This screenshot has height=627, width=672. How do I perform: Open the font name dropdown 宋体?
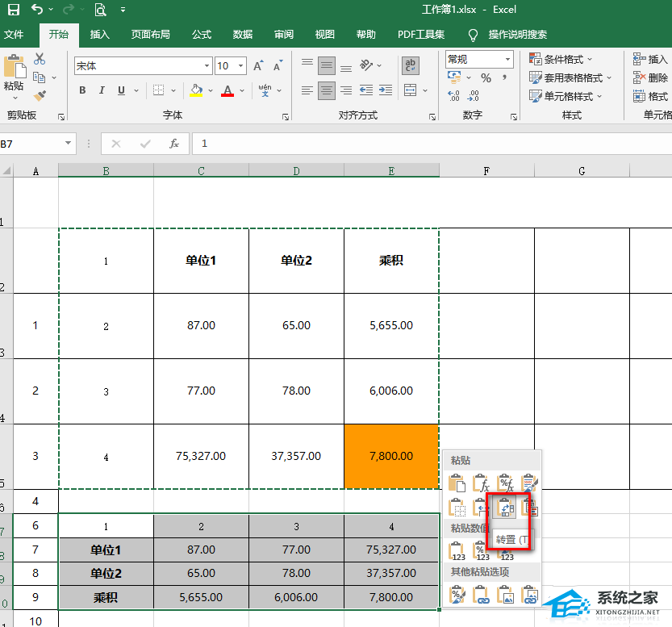point(207,66)
